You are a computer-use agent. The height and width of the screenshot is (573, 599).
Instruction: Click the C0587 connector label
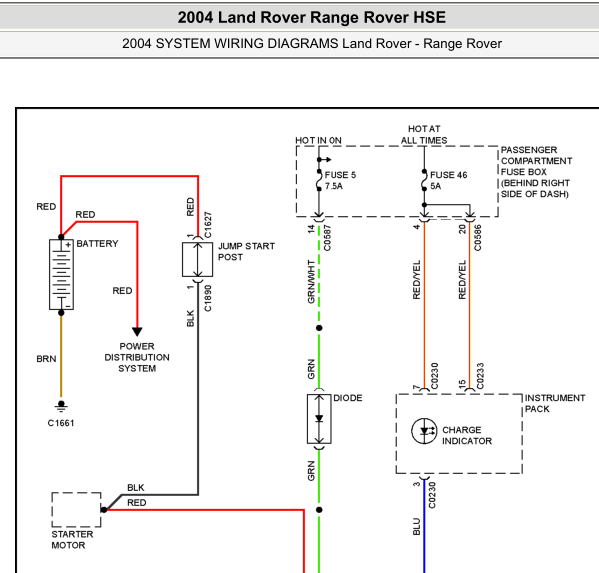pyautogui.click(x=327, y=238)
